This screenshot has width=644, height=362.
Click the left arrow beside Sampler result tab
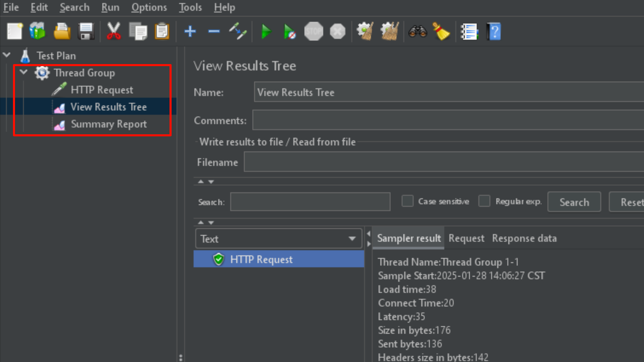368,234
